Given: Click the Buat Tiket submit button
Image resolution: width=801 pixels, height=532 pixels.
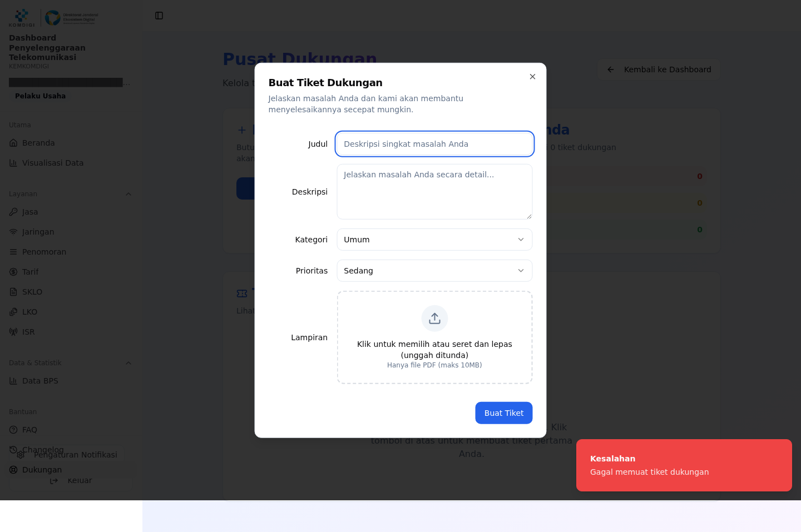Looking at the screenshot, I should 503,413.
